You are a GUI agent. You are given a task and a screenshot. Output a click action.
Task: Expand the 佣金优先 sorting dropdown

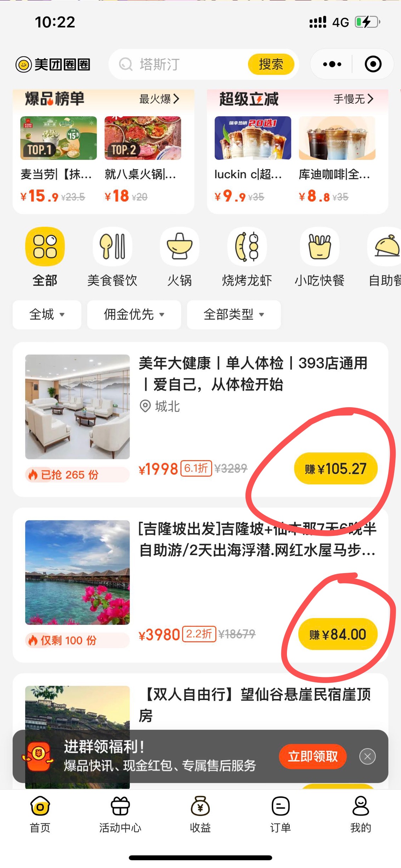[x=134, y=314]
